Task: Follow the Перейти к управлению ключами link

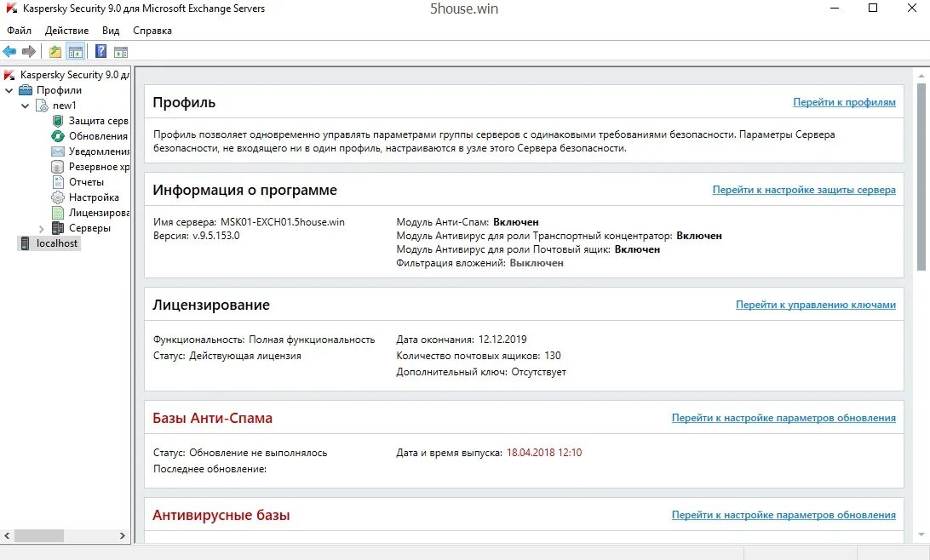Action: 815,305
